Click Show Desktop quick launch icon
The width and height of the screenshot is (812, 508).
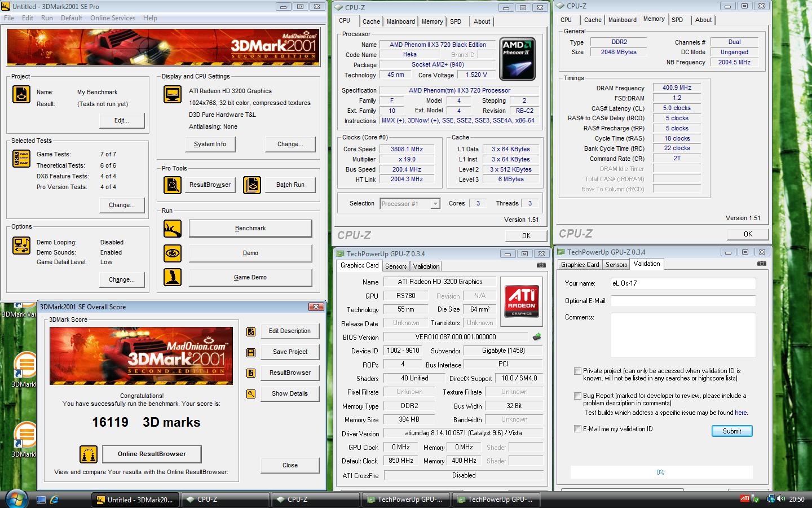click(x=41, y=500)
